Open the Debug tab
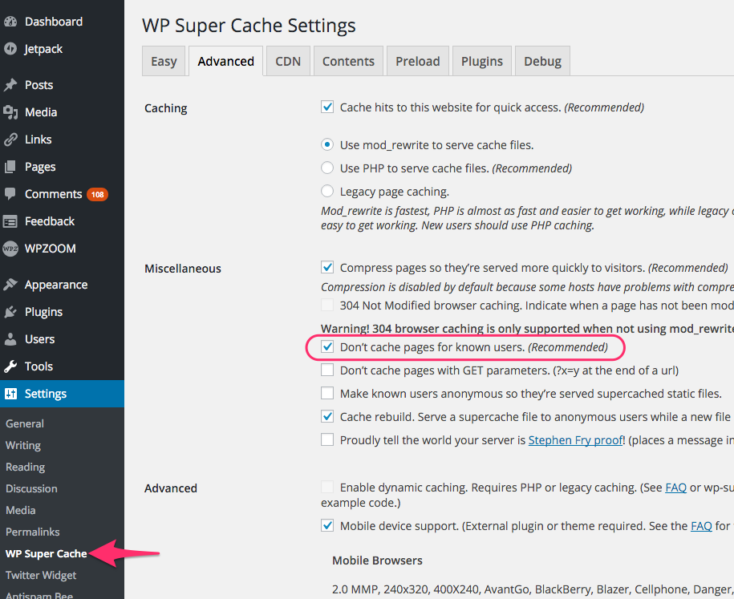The width and height of the screenshot is (734, 599). (x=542, y=61)
